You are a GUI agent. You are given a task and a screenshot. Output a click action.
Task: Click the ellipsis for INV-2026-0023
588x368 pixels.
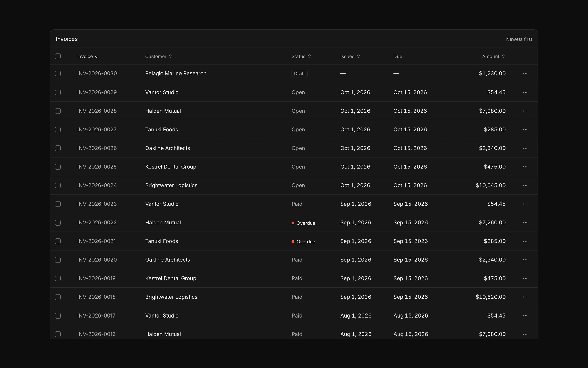tap(525, 204)
